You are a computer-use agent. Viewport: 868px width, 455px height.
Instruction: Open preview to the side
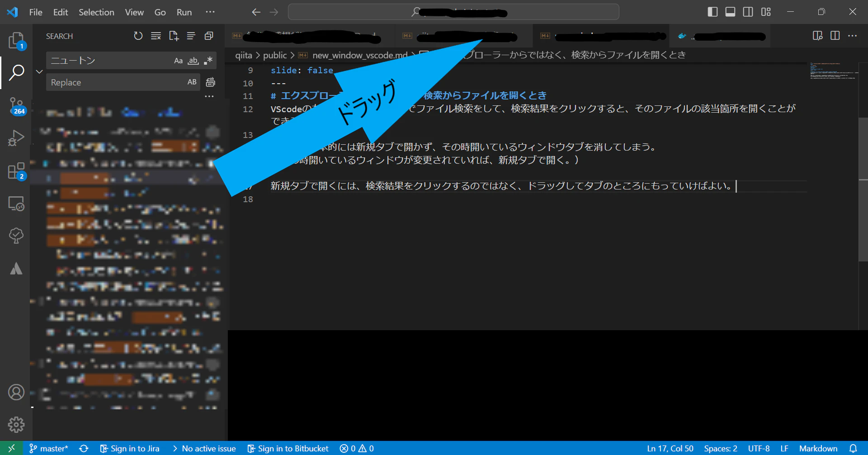coord(817,36)
